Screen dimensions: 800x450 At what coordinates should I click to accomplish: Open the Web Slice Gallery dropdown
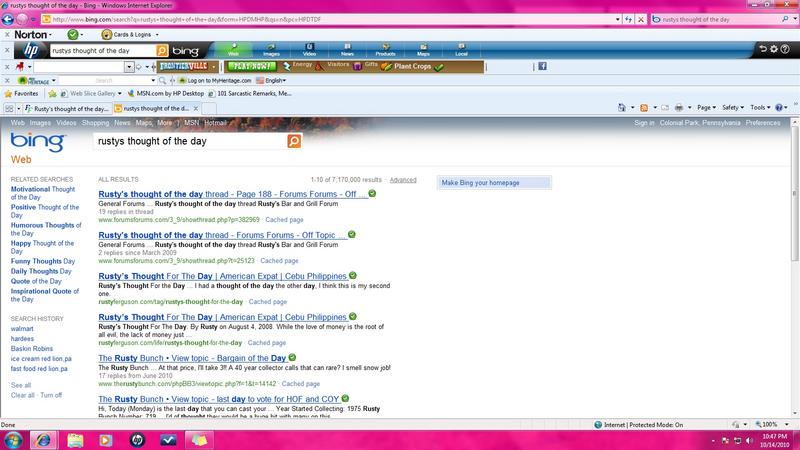click(x=119, y=94)
